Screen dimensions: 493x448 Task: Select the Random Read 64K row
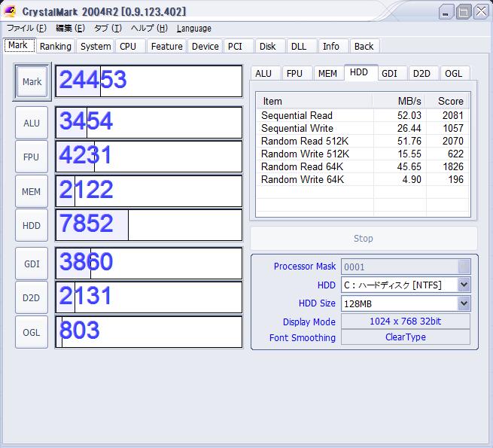[x=363, y=166]
